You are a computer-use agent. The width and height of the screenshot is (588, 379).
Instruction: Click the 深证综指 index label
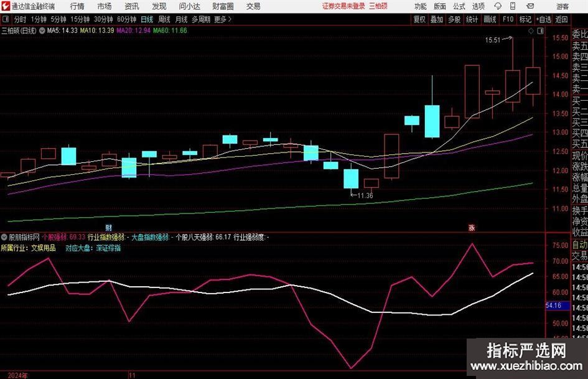pyautogui.click(x=108, y=248)
